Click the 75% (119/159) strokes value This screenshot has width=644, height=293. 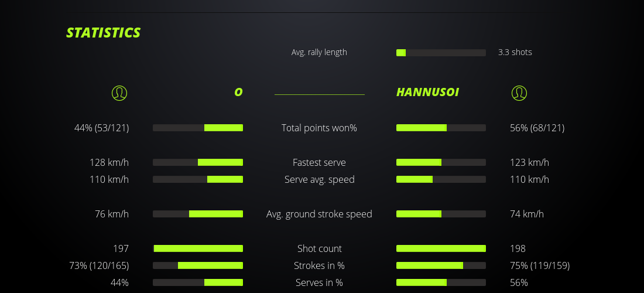[x=540, y=265]
